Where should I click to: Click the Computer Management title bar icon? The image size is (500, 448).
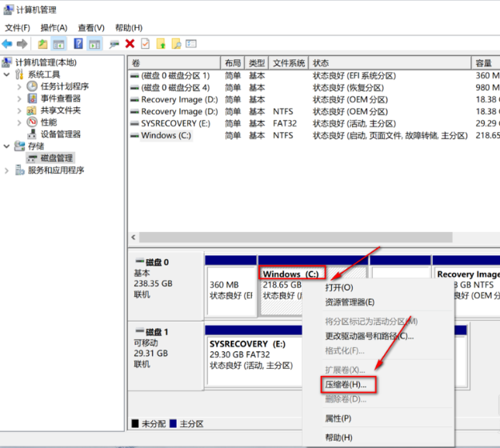click(x=9, y=10)
